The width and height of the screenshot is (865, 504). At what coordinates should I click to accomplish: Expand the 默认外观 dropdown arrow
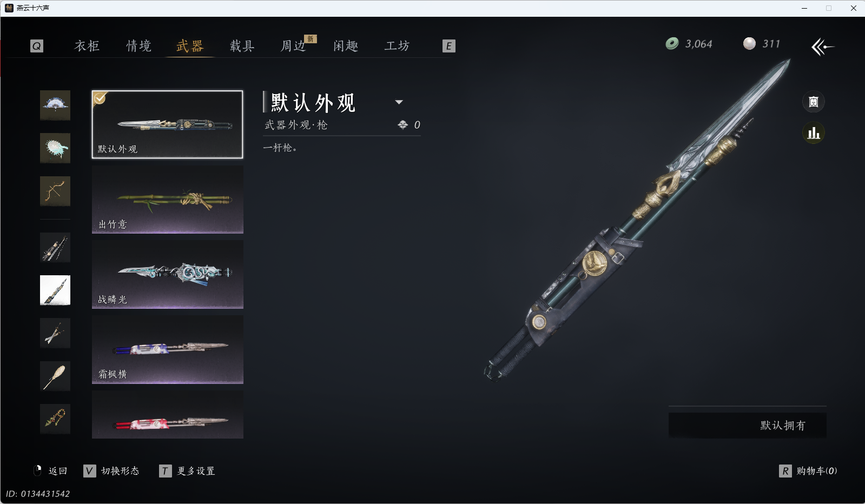point(399,102)
